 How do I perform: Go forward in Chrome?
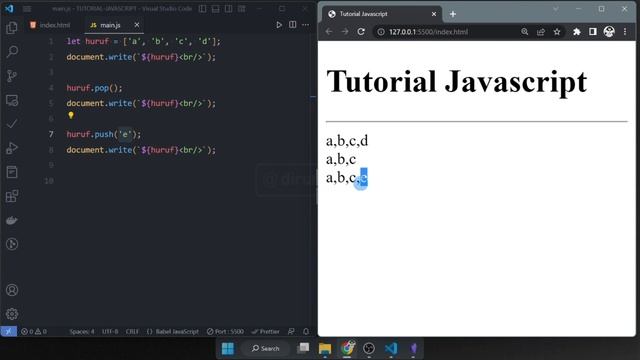point(345,31)
